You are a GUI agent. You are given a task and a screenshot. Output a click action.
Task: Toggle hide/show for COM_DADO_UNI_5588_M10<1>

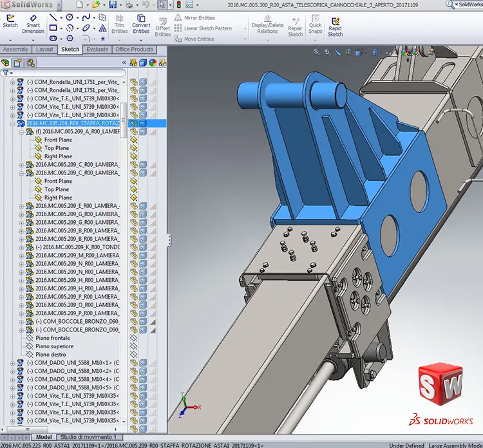(134, 362)
